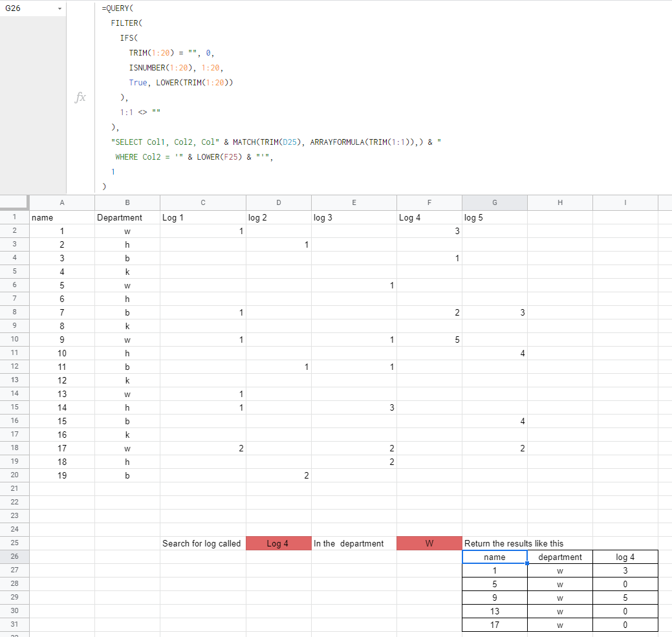The image size is (672, 637).
Task: Click result header 'name' in G26
Action: 495,557
